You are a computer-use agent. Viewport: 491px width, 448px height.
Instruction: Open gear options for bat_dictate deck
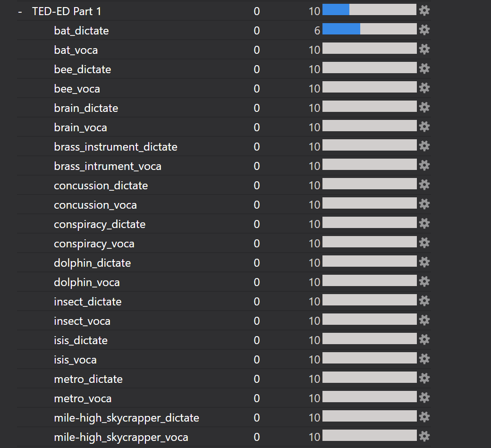(424, 30)
